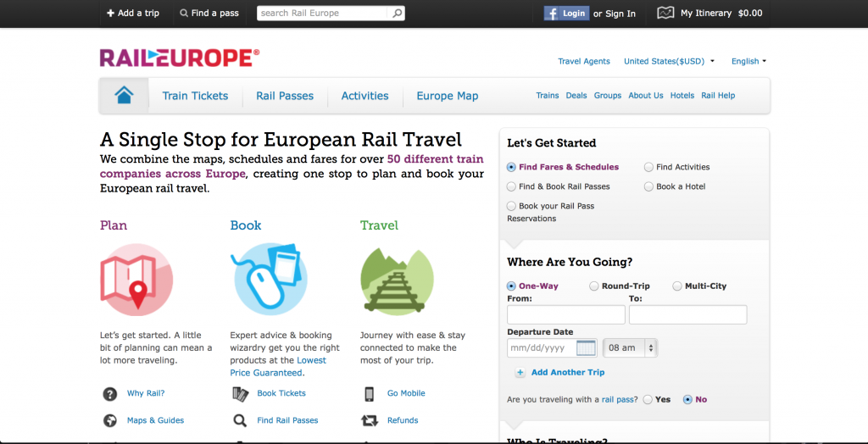Open the Europe Map menu
Image resolution: width=868 pixels, height=444 pixels.
tap(448, 96)
